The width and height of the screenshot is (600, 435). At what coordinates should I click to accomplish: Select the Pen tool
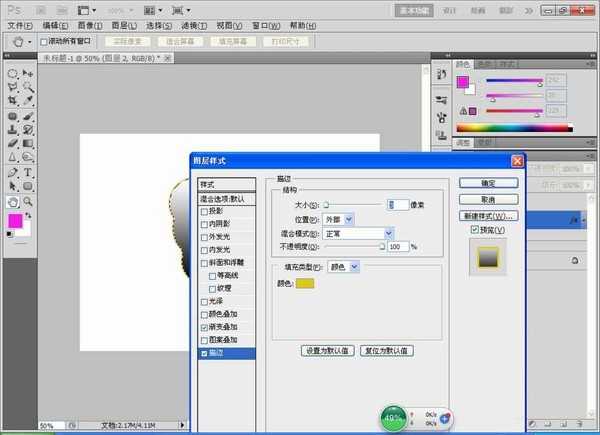12,172
